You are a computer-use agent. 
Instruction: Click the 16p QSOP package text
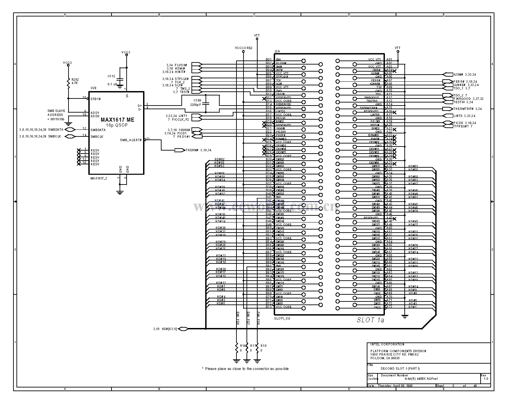[117, 125]
